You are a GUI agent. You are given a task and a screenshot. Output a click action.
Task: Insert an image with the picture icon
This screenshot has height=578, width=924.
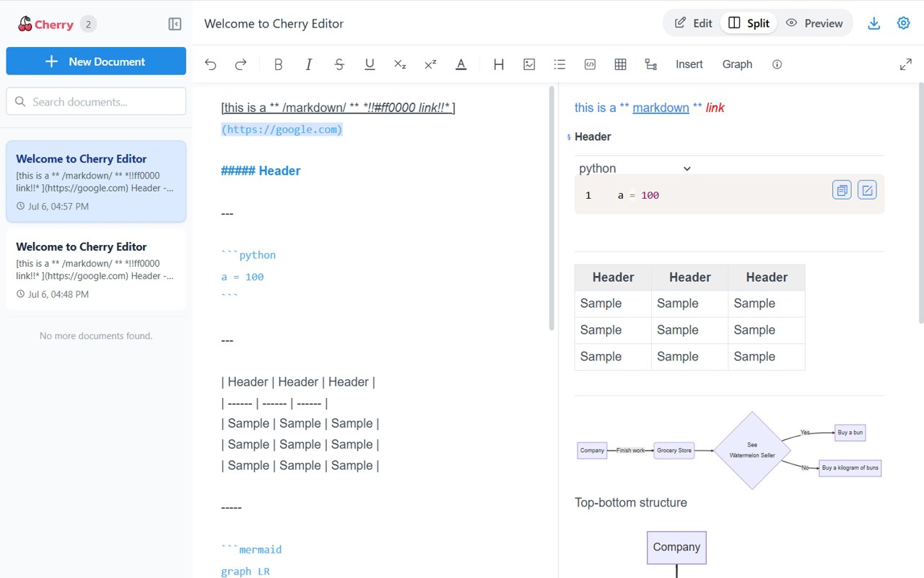click(x=529, y=64)
